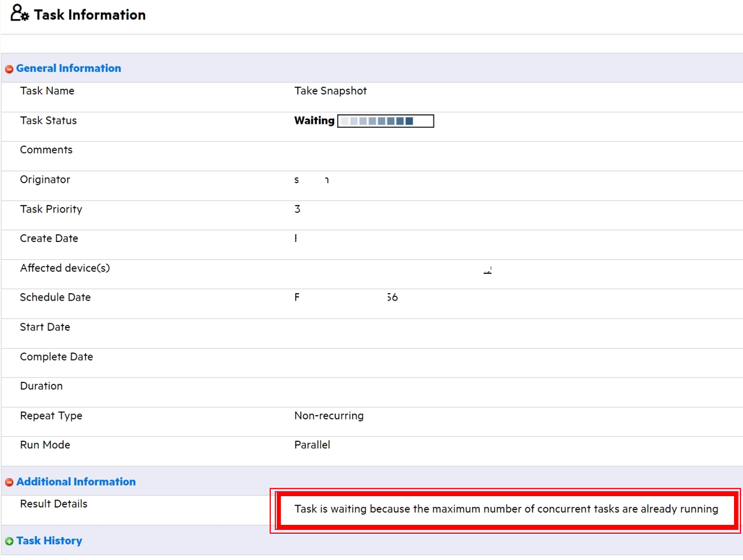Collapse Additional Information using red minus icon
The image size is (743, 560).
point(9,483)
